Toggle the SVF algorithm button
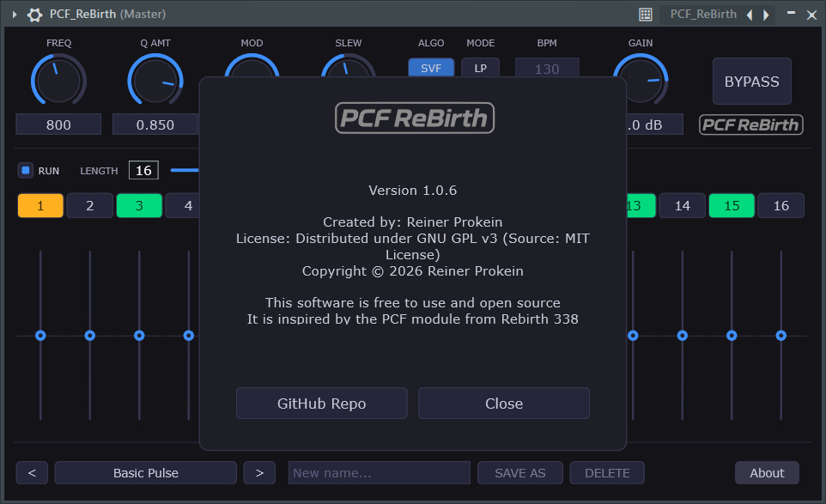Image resolution: width=826 pixels, height=504 pixels. tap(431, 68)
